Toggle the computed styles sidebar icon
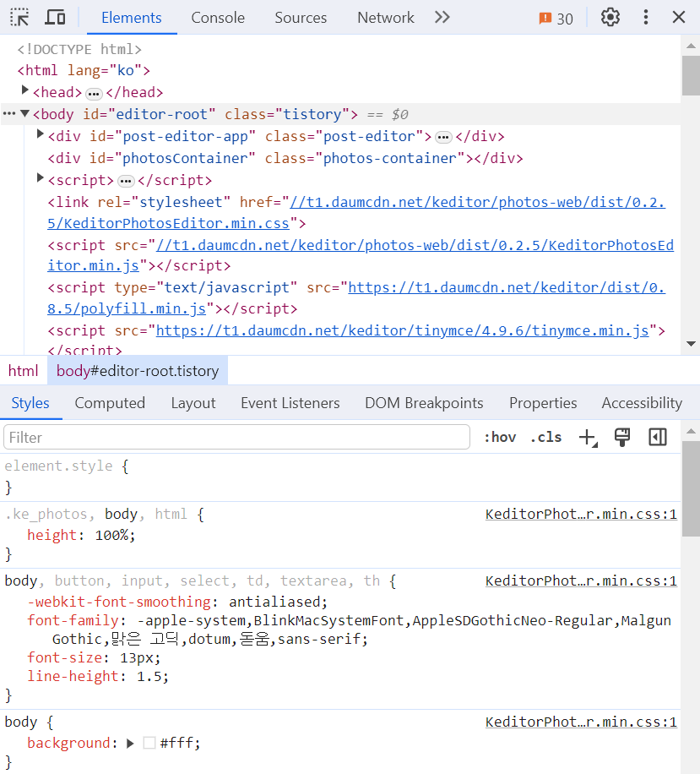700x774 pixels. [658, 438]
